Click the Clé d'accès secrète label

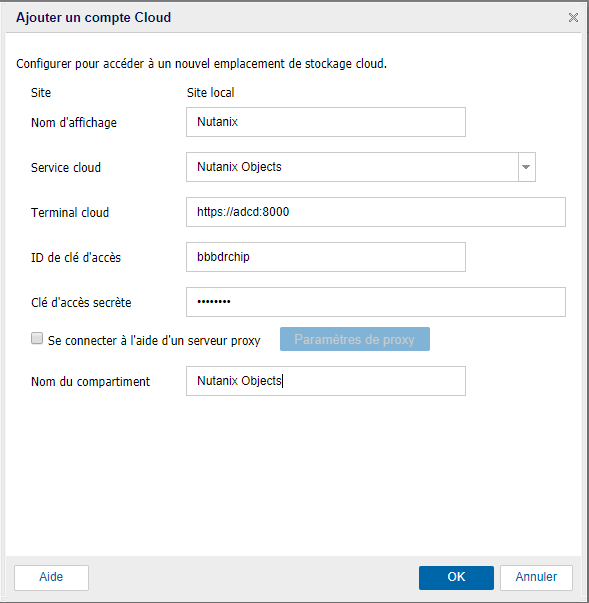(81, 303)
